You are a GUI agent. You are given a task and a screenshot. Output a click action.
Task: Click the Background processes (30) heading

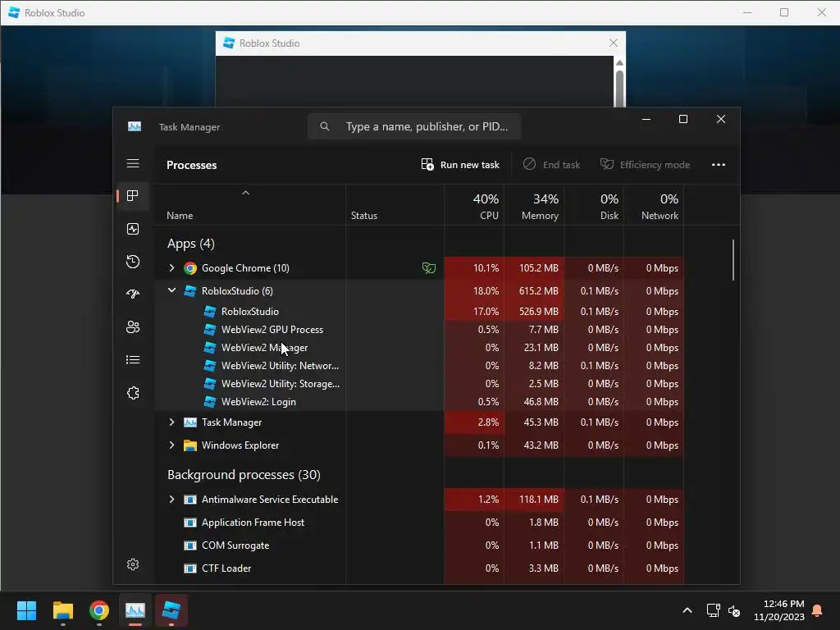click(244, 475)
